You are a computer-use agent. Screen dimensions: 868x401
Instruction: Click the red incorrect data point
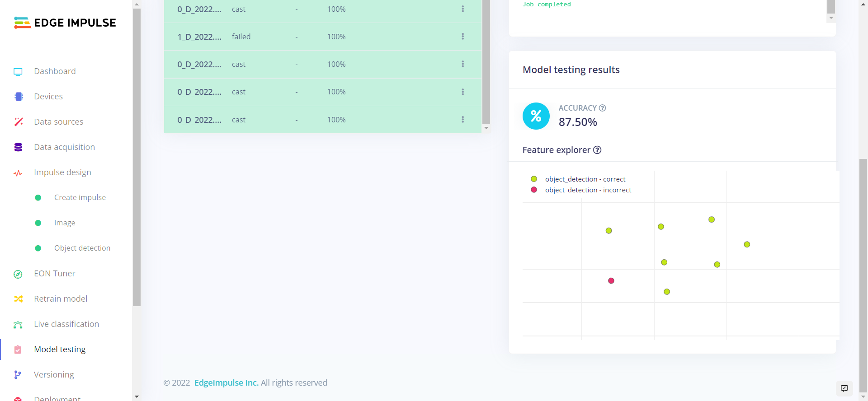[x=611, y=281]
